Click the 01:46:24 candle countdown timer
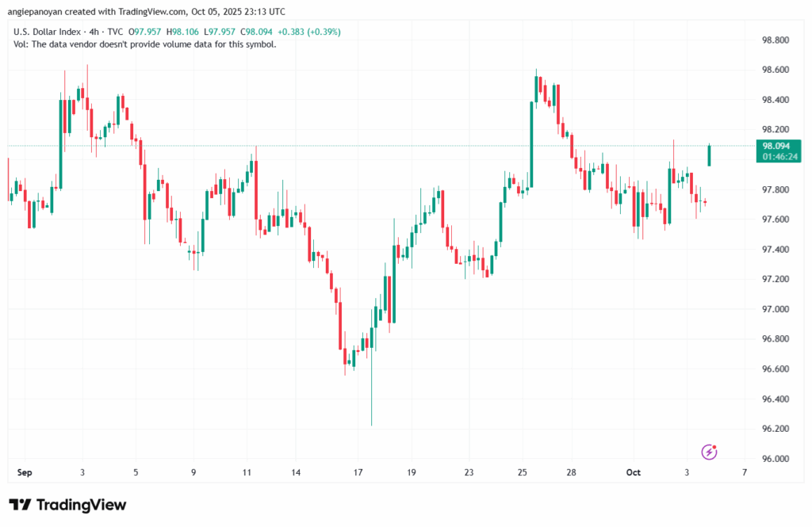812x527 pixels. [x=780, y=157]
